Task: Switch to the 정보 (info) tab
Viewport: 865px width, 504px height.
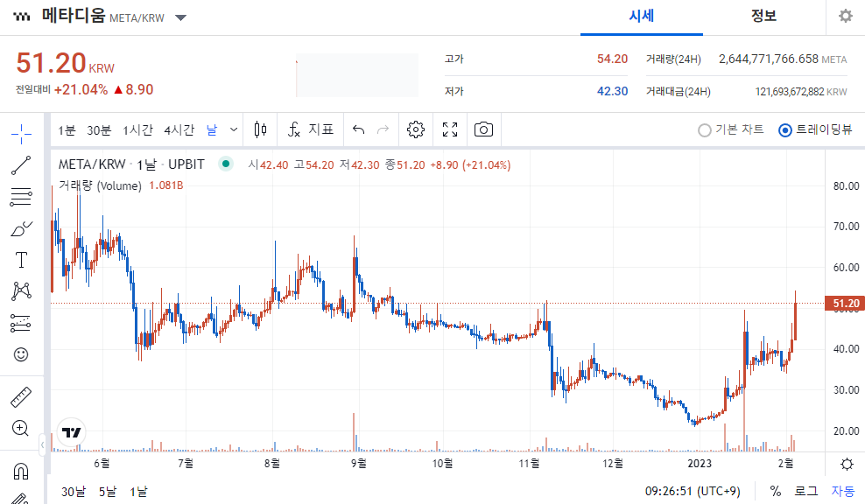Action: (764, 16)
